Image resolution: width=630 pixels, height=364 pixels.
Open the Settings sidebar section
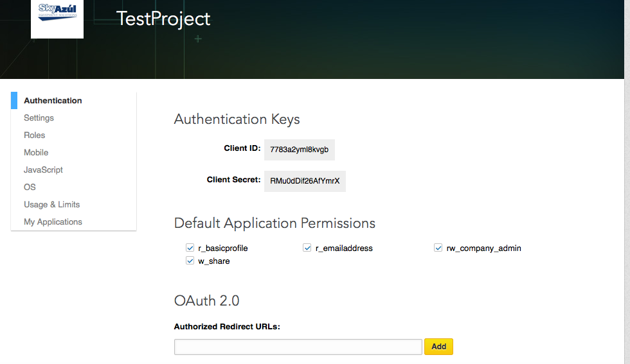[x=39, y=118]
